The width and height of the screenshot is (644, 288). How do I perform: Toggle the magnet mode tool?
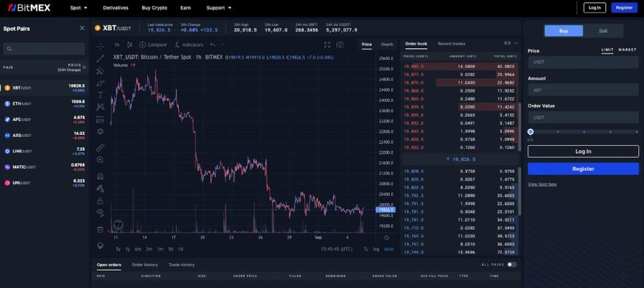(100, 177)
